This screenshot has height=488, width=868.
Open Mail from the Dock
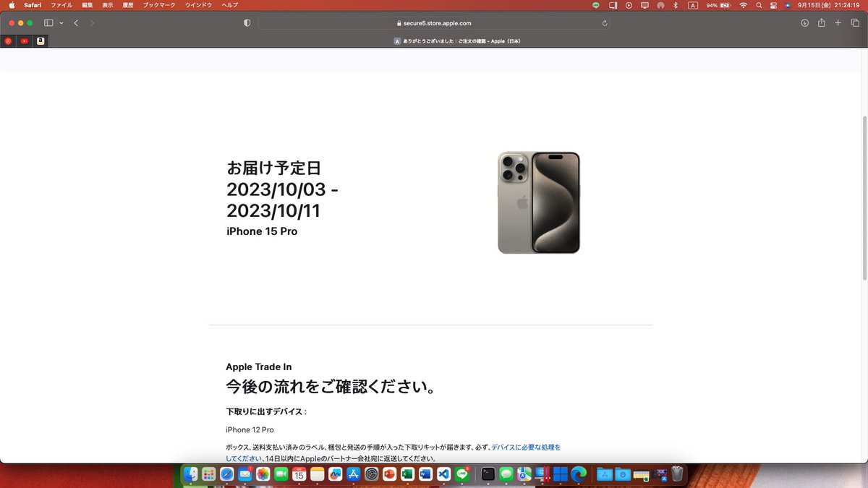pyautogui.click(x=244, y=474)
